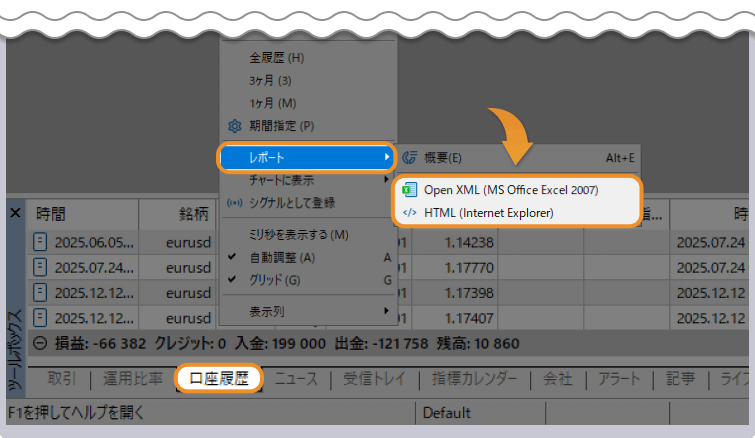
Task: Click the HTML code icon
Action: [x=409, y=213]
